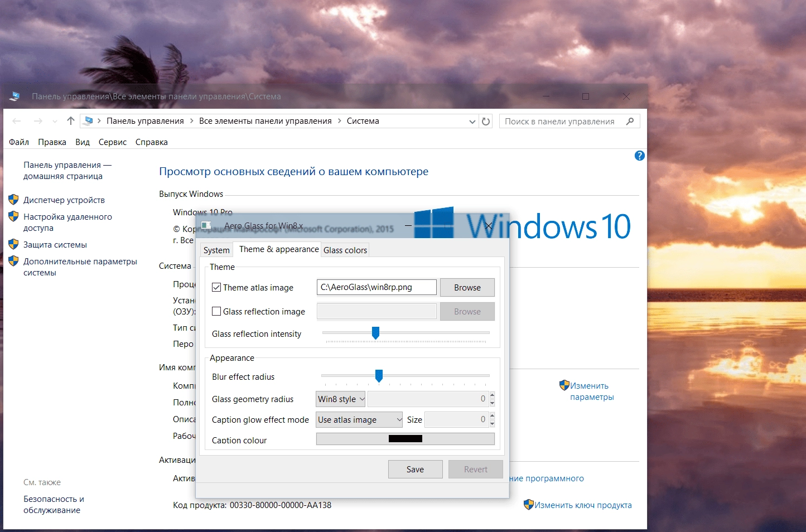The image size is (806, 532).
Task: Click the Aero Glass window title icon
Action: click(206, 226)
